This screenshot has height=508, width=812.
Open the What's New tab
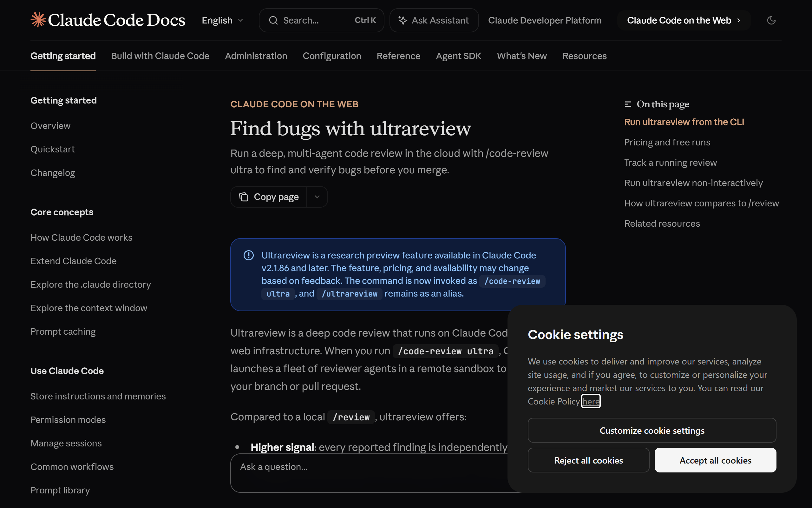pyautogui.click(x=521, y=56)
